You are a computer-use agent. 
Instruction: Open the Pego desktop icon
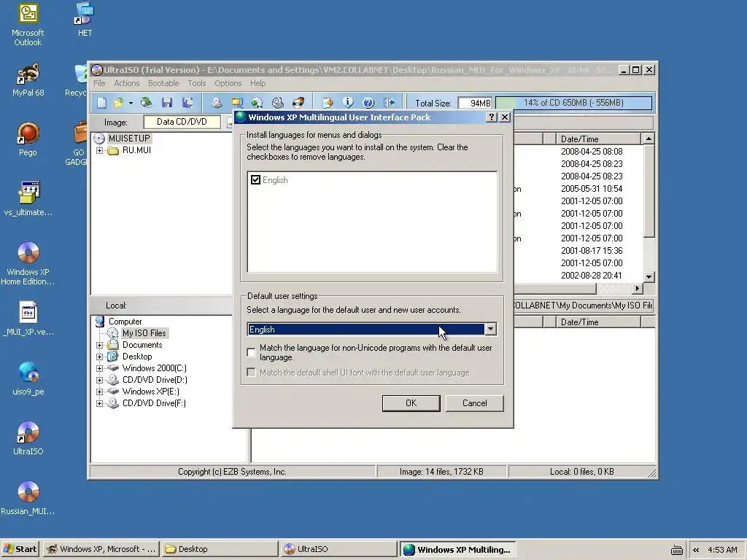pos(28,139)
